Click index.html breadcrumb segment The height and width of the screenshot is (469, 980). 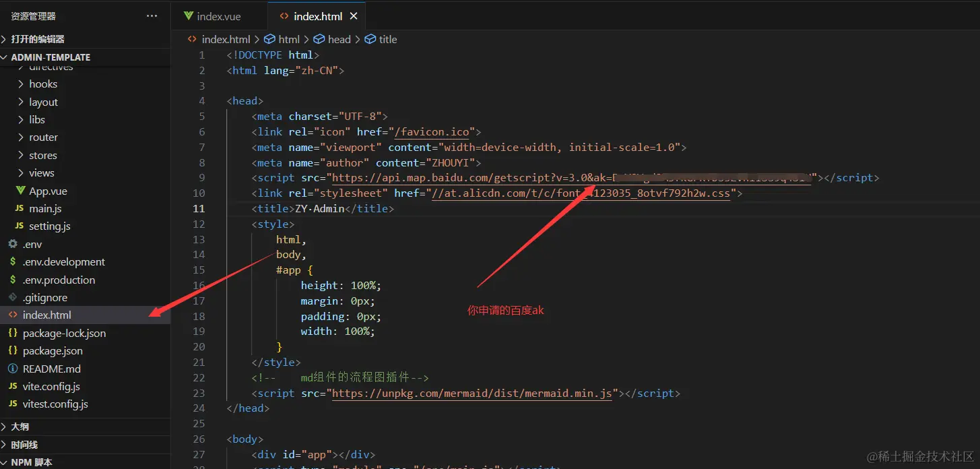pos(226,39)
